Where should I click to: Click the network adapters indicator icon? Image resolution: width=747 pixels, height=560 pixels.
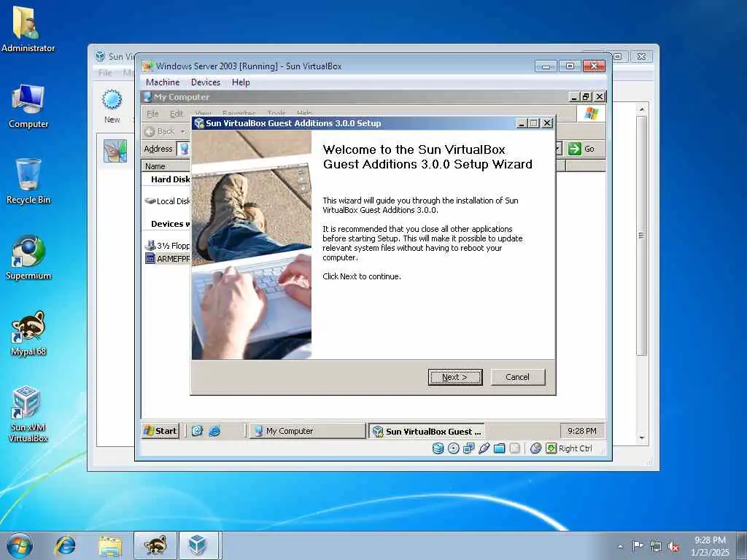(469, 448)
